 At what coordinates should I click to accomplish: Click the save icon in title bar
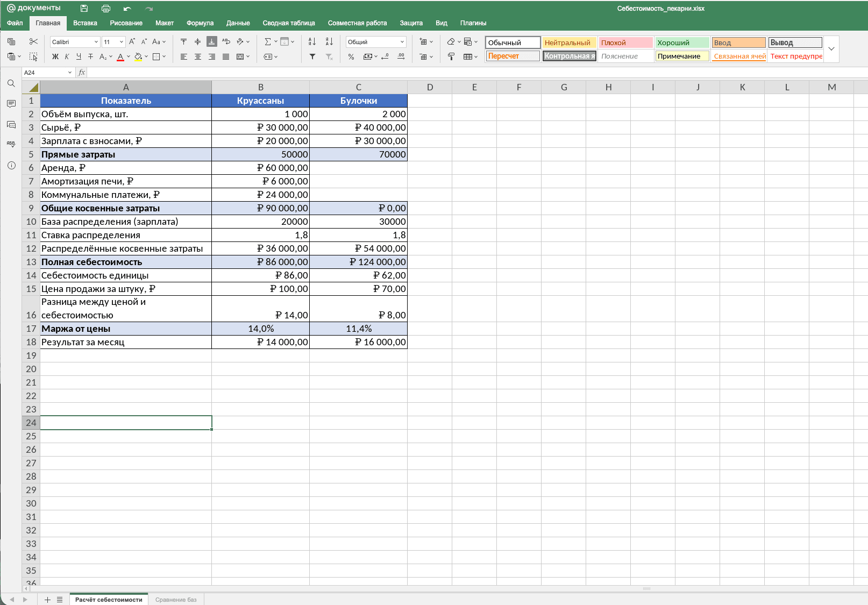point(84,8)
